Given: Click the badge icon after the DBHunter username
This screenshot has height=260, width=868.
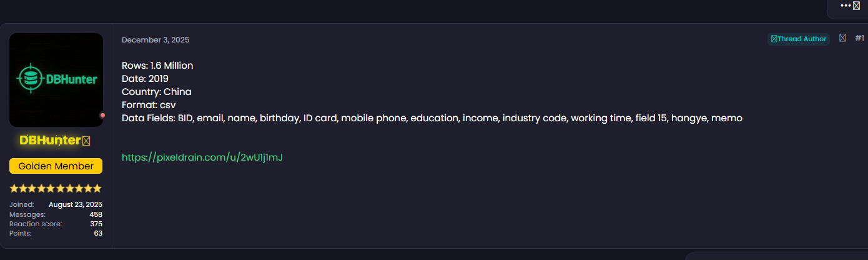Looking at the screenshot, I should click(86, 141).
